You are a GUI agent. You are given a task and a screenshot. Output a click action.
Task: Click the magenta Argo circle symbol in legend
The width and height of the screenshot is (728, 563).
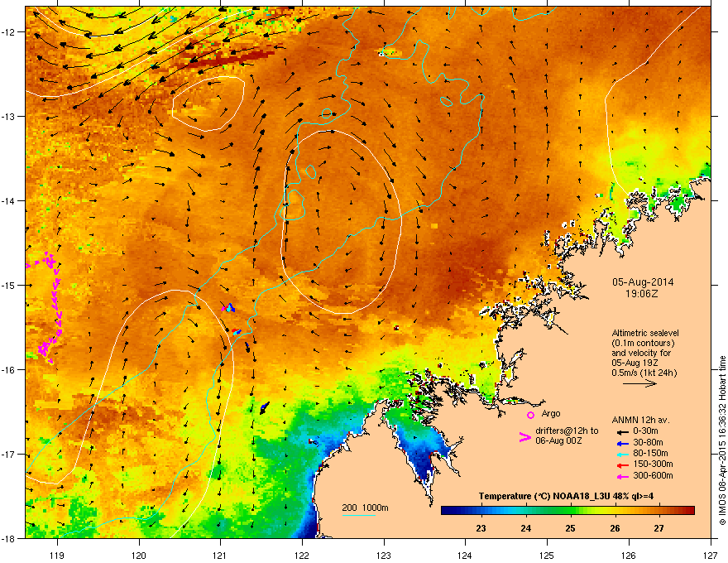click(x=530, y=415)
